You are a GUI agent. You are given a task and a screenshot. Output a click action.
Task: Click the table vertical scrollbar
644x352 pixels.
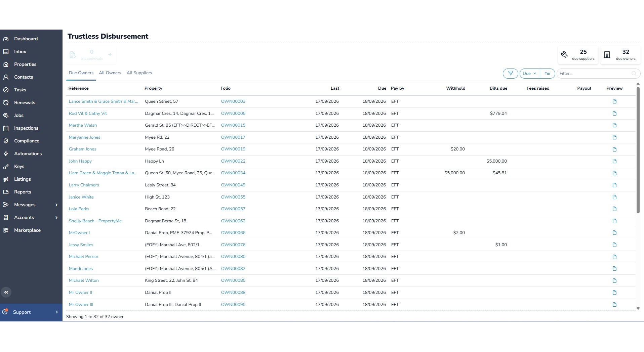638,150
